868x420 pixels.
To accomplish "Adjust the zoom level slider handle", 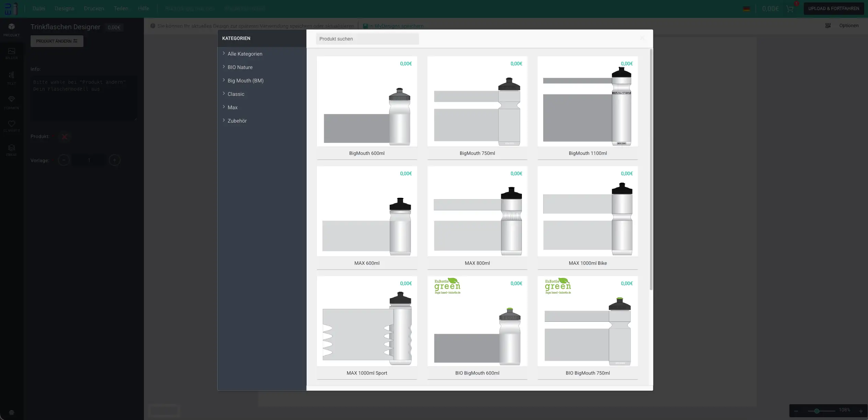I will point(816,411).
